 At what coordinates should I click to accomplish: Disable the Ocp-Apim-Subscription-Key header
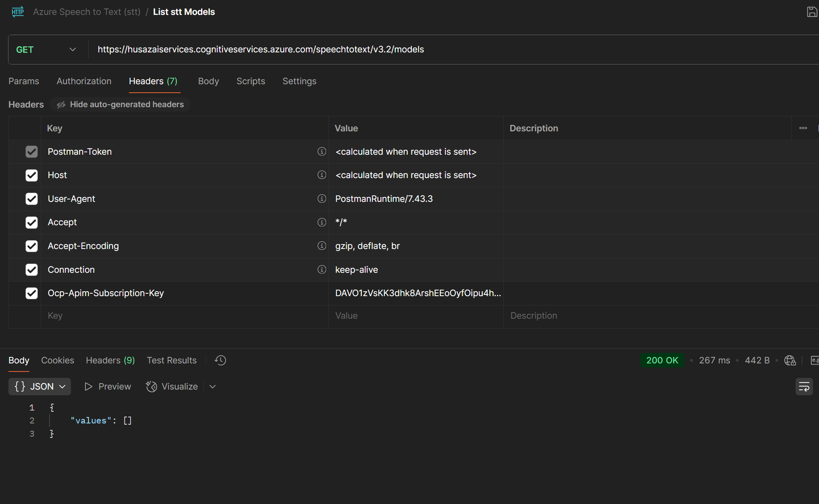[x=31, y=293]
